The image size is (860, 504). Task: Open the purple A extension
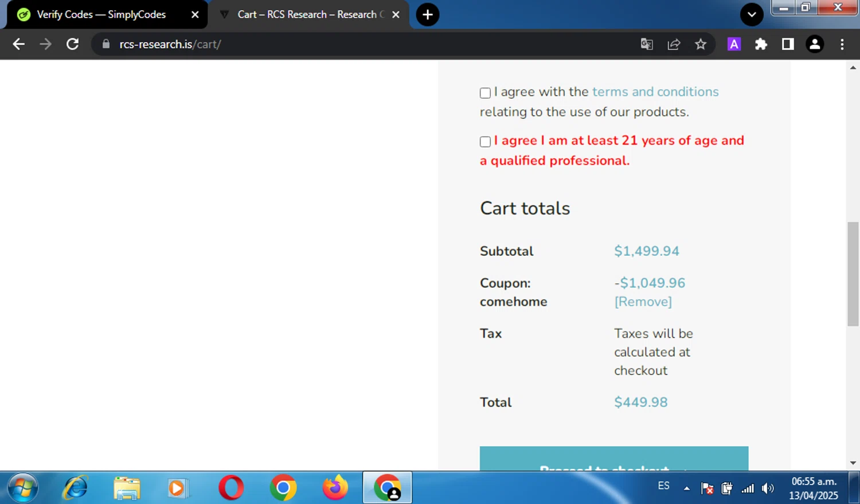(x=734, y=44)
